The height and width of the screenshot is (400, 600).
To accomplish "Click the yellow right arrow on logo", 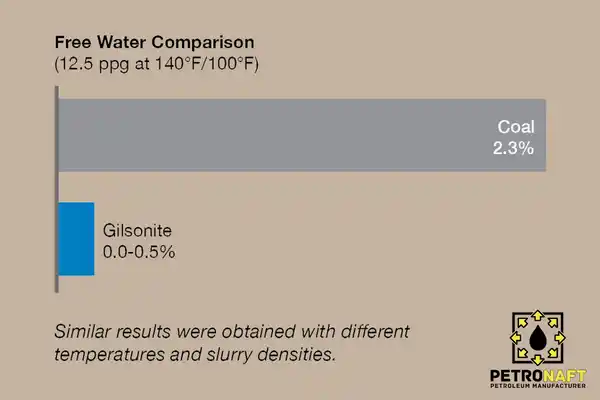I will 560,338.
